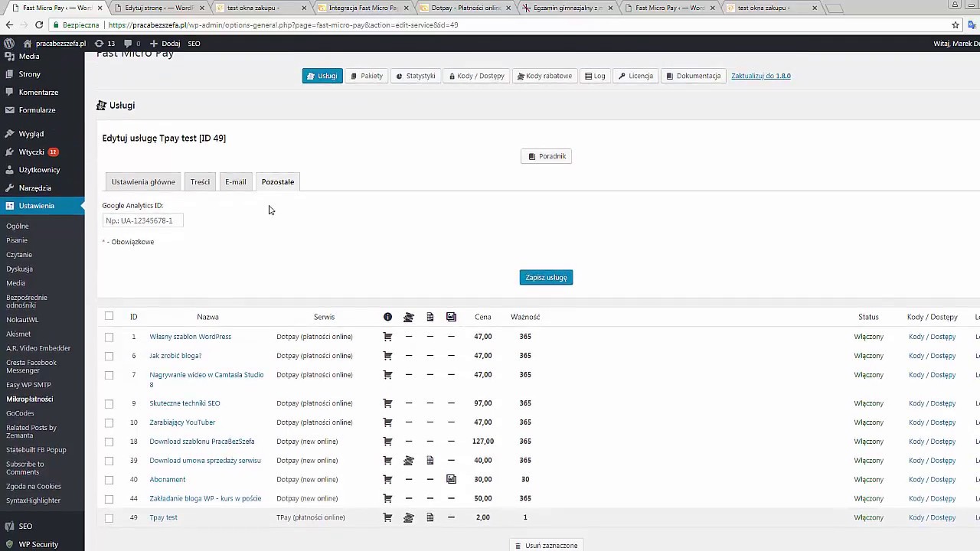Switch to the Dotpay - Płatności online browser tab

click(465, 8)
